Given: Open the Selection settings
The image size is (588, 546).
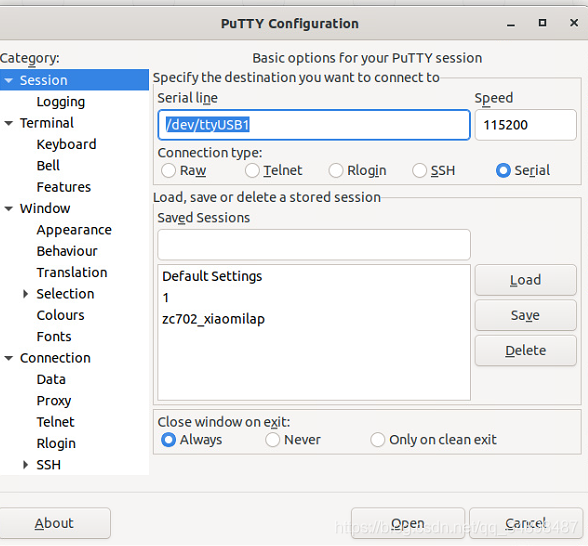Looking at the screenshot, I should point(65,294).
